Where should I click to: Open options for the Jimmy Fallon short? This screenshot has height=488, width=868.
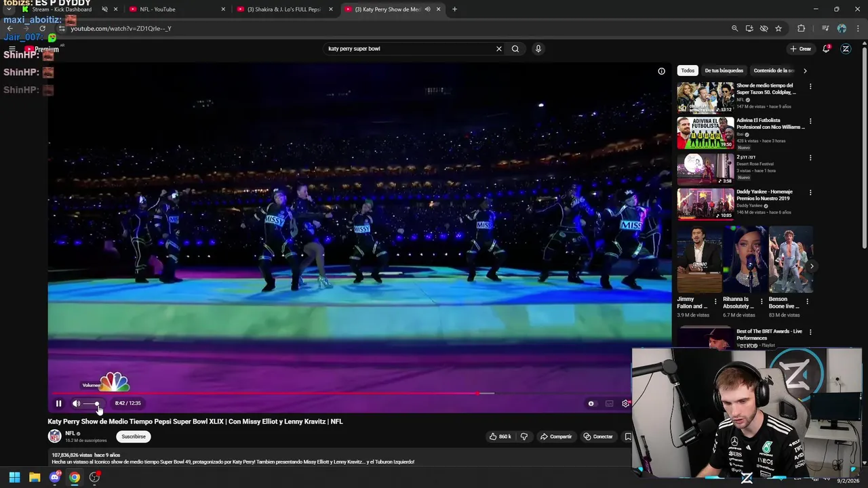[715, 302]
